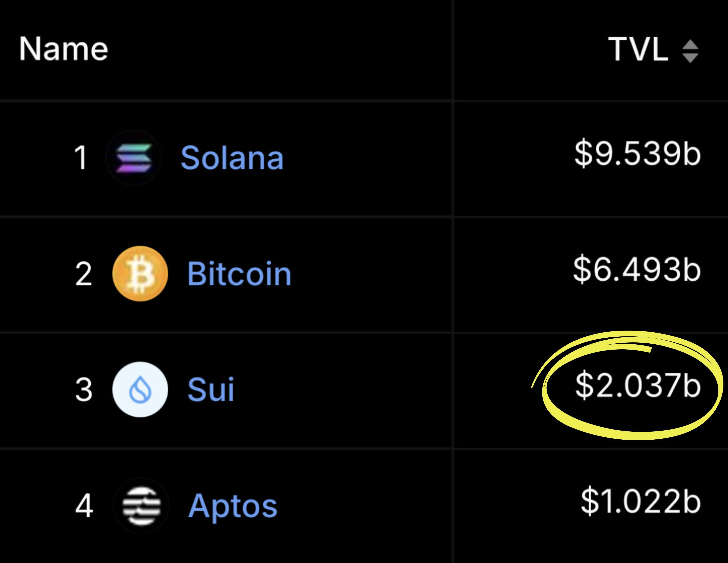Click rank number 2 beside Bitcoin

[83, 274]
